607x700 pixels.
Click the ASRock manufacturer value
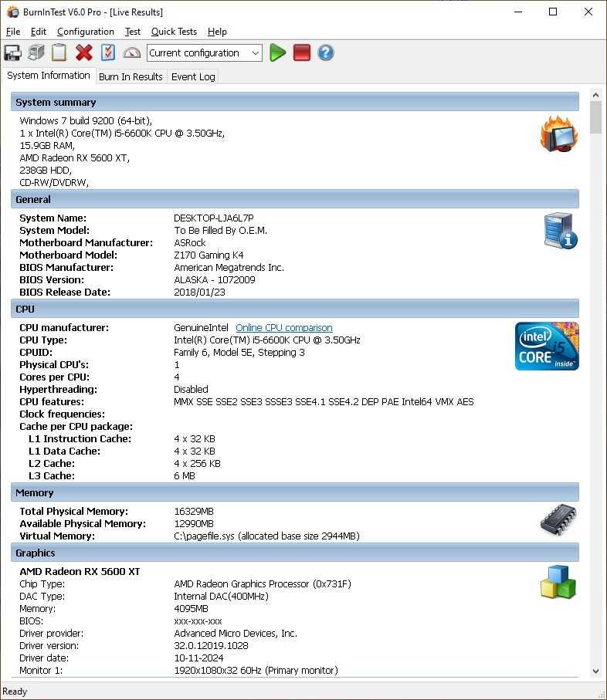coord(190,243)
